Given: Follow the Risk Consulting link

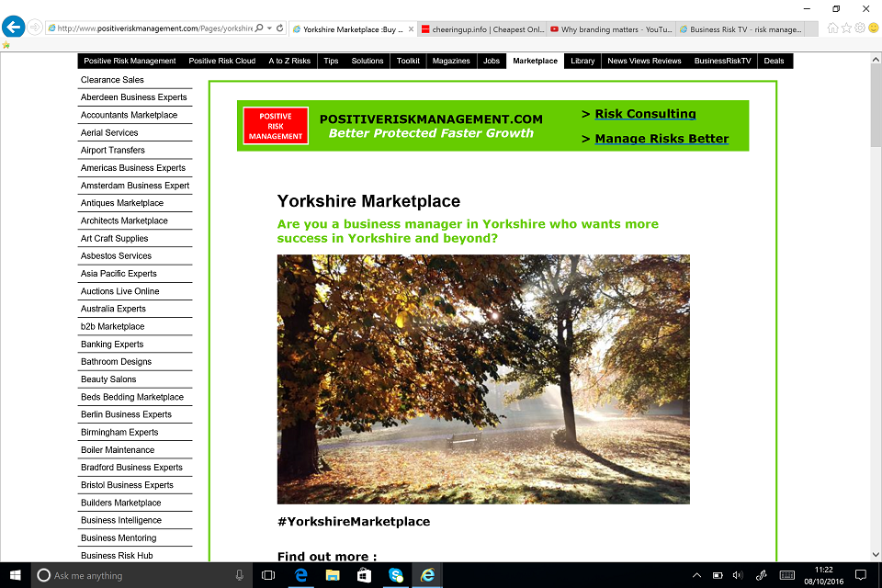Looking at the screenshot, I should pyautogui.click(x=645, y=114).
